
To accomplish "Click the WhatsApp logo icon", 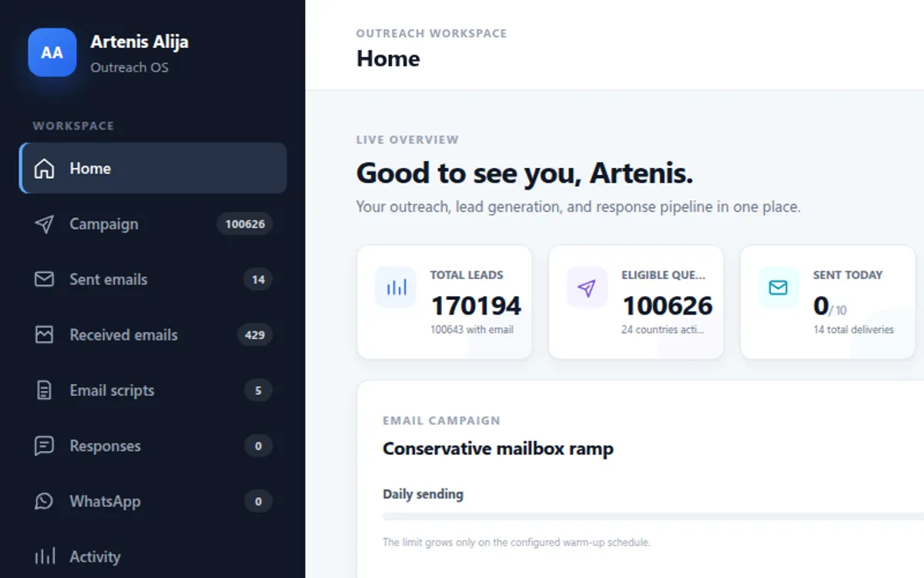I will click(45, 501).
